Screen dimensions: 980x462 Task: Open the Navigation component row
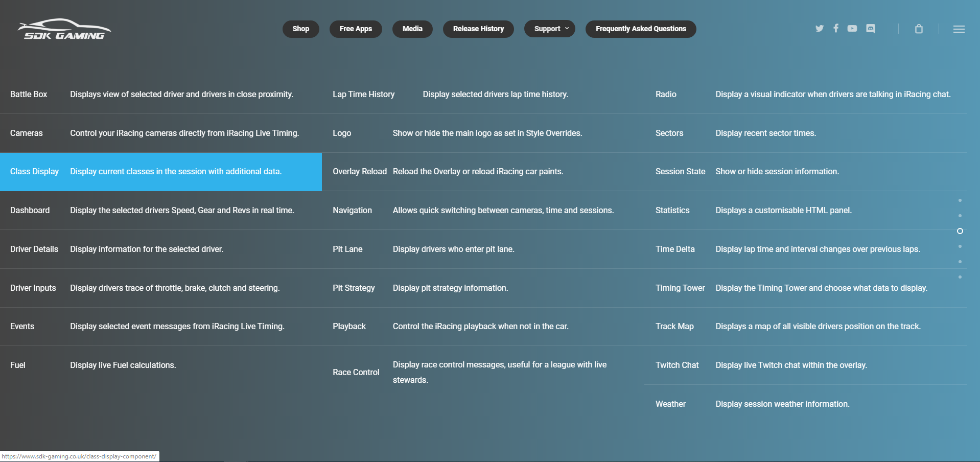click(x=483, y=211)
